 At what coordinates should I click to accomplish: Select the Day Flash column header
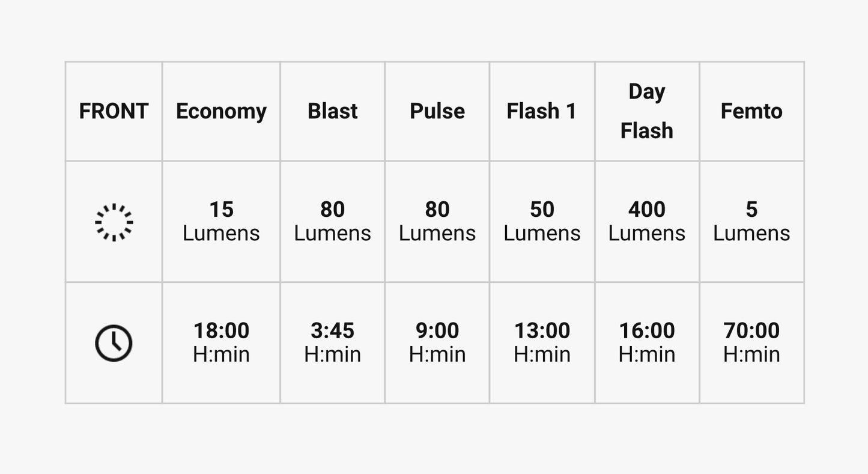pos(647,111)
